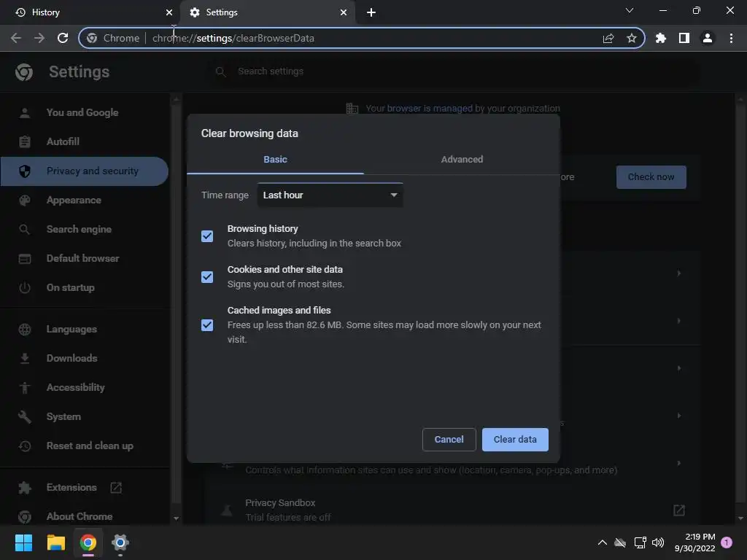Viewport: 747px width, 560px height.
Task: Click the Chrome site info icon
Action: (x=92, y=38)
